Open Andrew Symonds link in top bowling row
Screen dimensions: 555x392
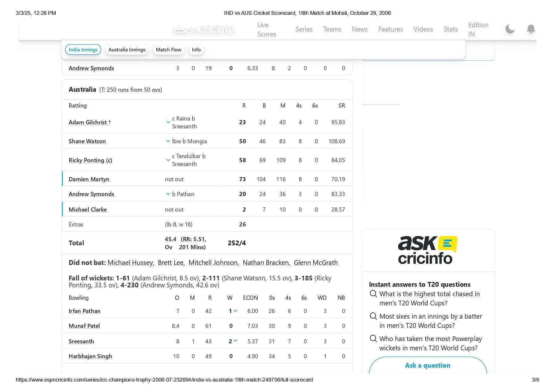[x=91, y=68]
